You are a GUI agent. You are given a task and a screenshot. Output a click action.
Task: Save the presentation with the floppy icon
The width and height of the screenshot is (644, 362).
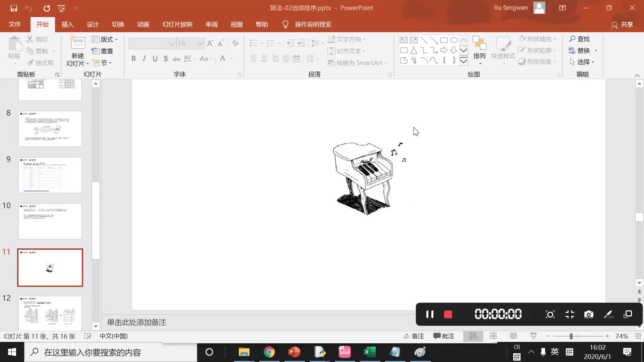coord(14,8)
